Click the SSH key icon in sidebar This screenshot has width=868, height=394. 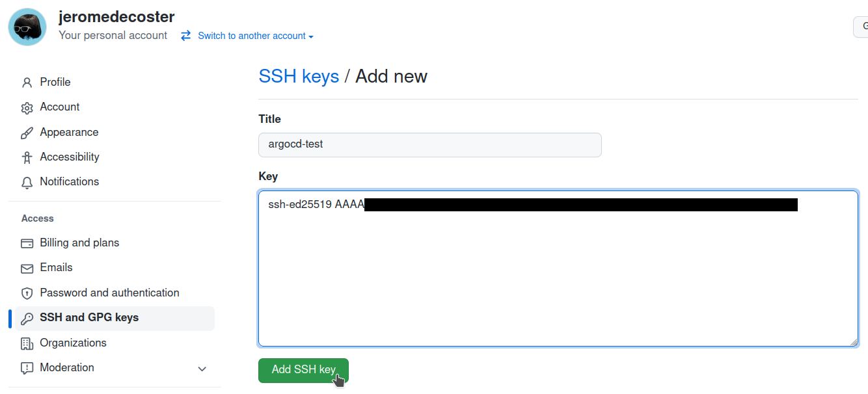27,318
